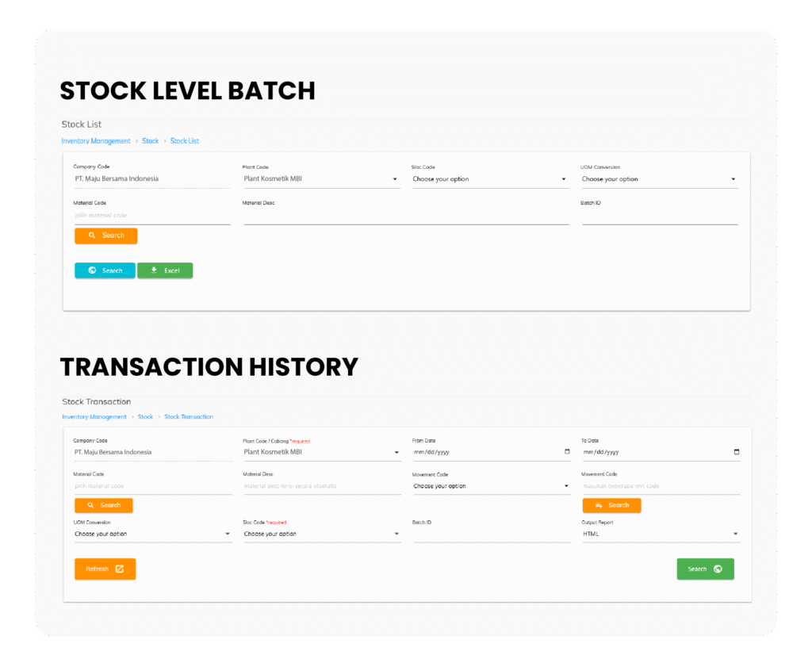The height and width of the screenshot is (659, 812).
Task: Expand the Movement Code 'Choose your option' dropdown
Action: click(x=491, y=486)
